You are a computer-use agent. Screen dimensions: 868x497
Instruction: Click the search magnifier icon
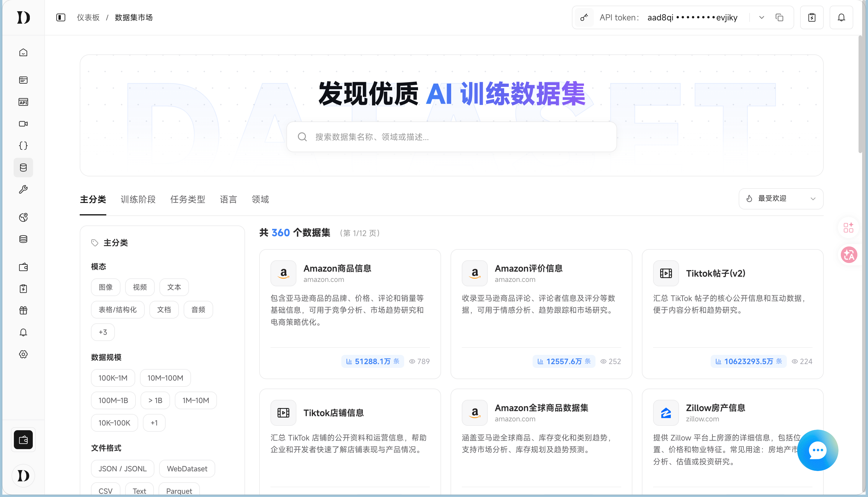tap(302, 137)
